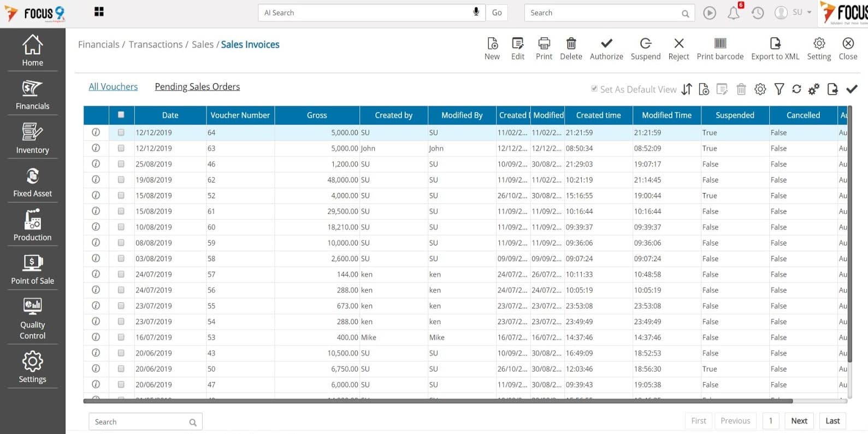The width and height of the screenshot is (868, 434).
Task: Open Settings in the left sidebar
Action: [32, 367]
